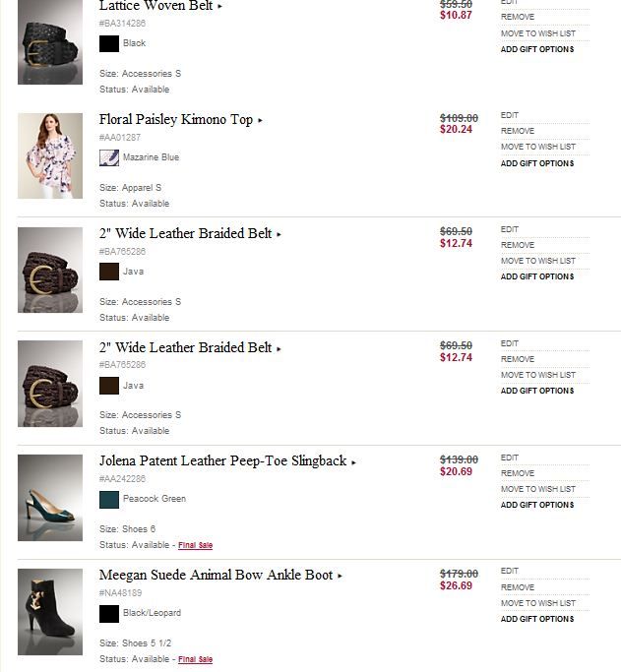Move Jolena Slingback to wish list
The height and width of the screenshot is (672, 621).
click(x=537, y=489)
